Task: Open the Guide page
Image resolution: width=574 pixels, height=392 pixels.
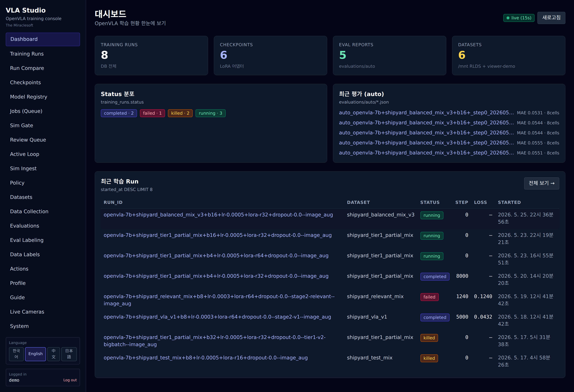Action: [43, 297]
